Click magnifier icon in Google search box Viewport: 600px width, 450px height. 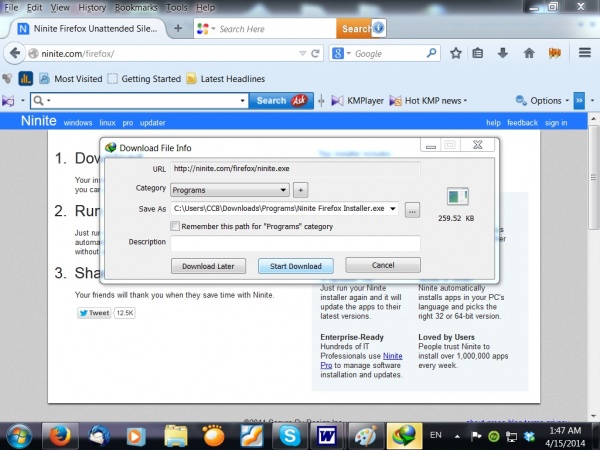tap(431, 53)
